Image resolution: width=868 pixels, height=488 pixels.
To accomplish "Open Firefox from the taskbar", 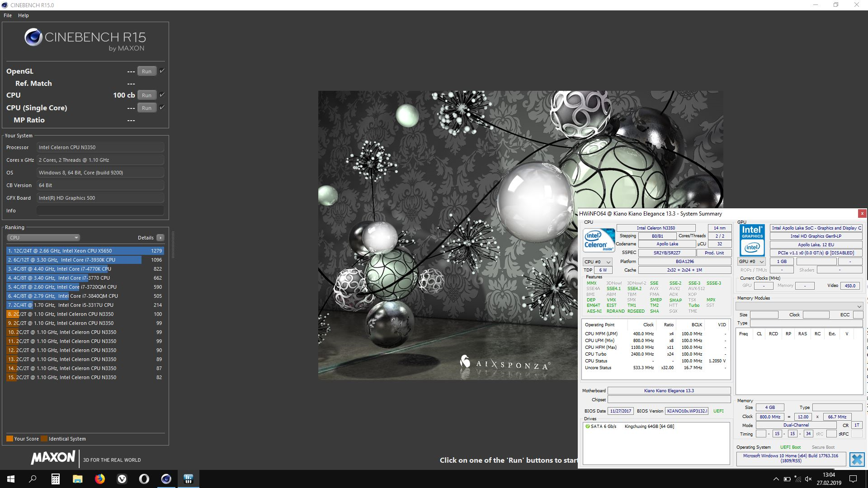I will click(99, 479).
